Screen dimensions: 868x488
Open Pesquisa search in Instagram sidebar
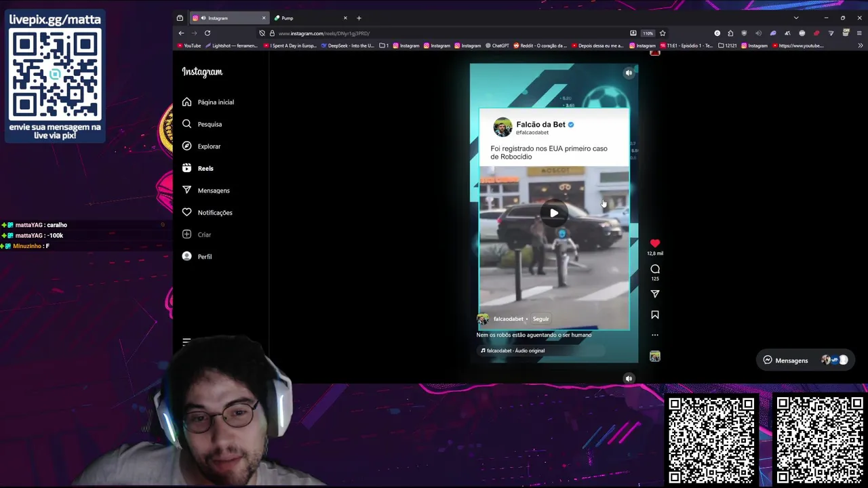click(202, 124)
